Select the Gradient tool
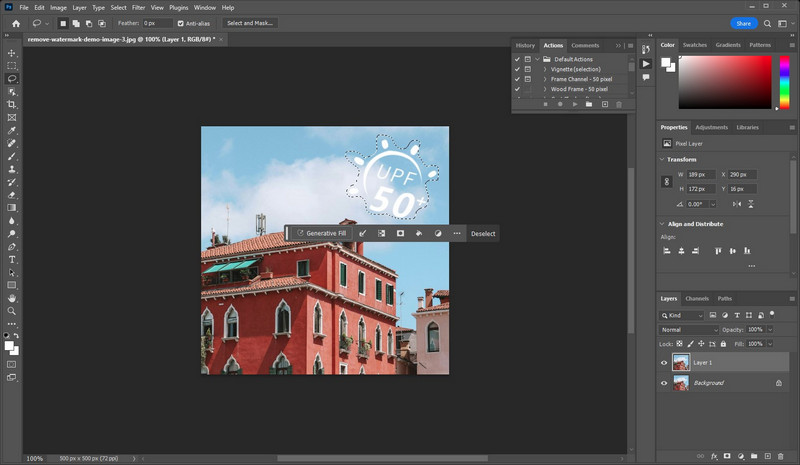The height and width of the screenshot is (465, 800). [x=12, y=208]
